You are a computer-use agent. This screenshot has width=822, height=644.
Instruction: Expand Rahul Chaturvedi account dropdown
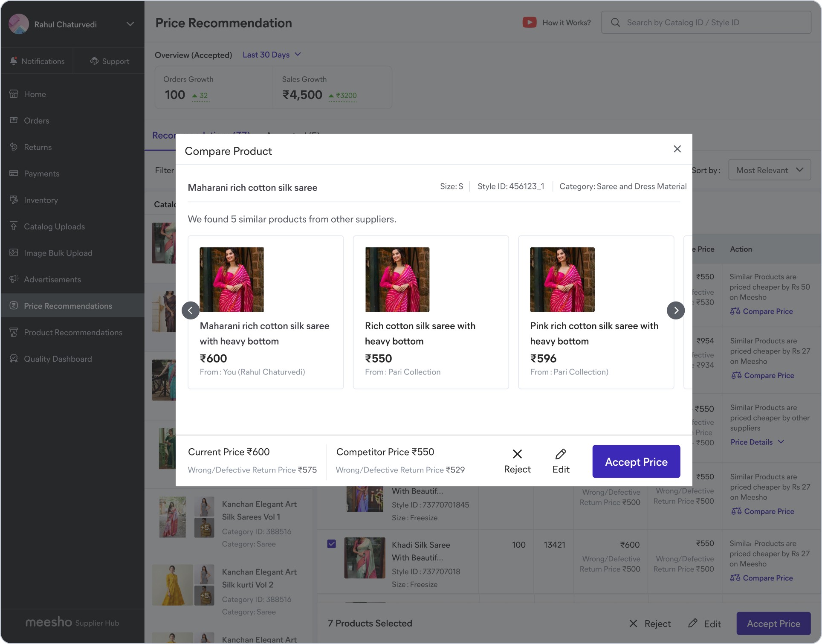click(x=130, y=24)
